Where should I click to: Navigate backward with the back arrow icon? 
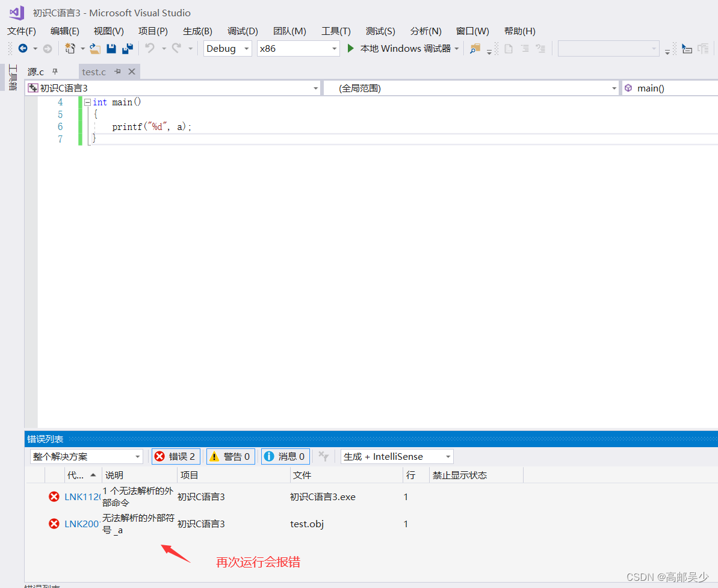(22, 48)
